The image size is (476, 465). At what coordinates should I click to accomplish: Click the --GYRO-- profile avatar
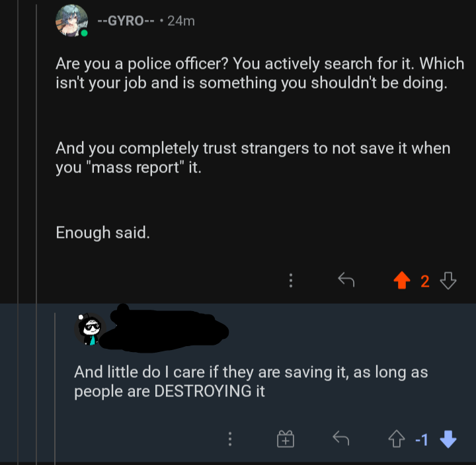tap(72, 20)
